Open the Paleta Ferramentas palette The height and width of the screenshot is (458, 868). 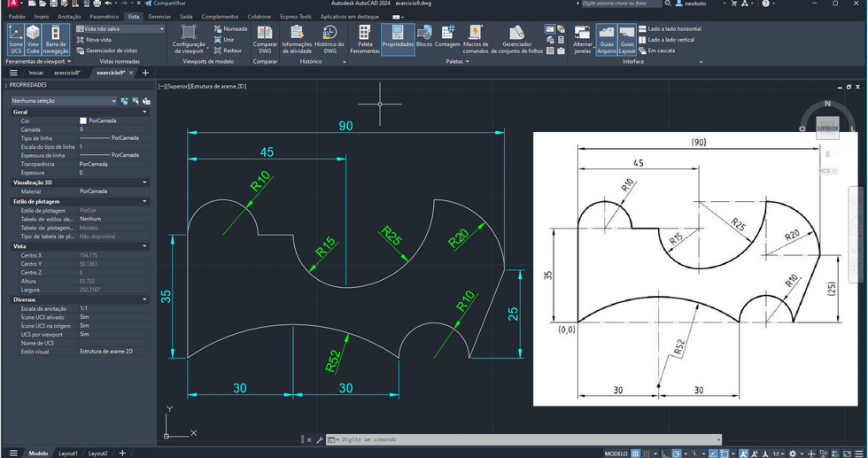tap(365, 41)
